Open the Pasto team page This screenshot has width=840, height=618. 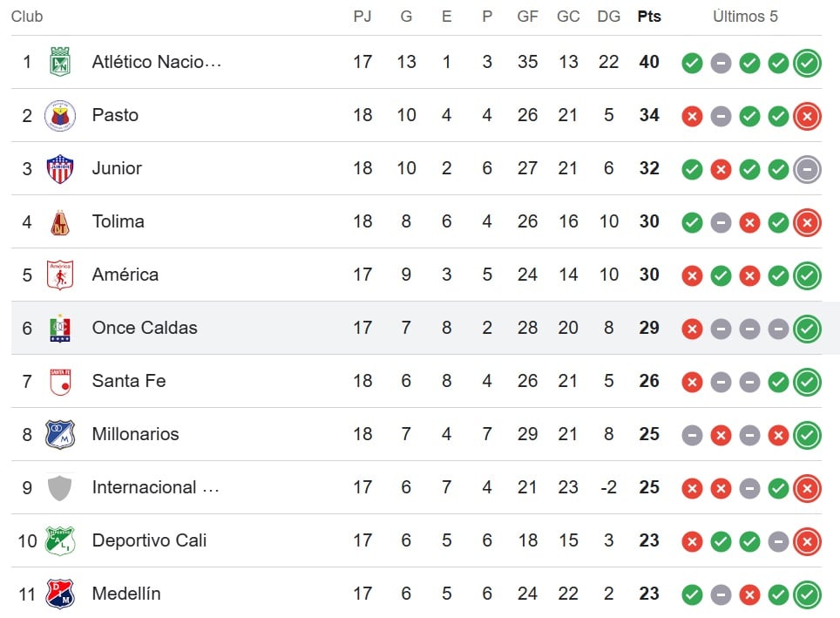click(115, 115)
